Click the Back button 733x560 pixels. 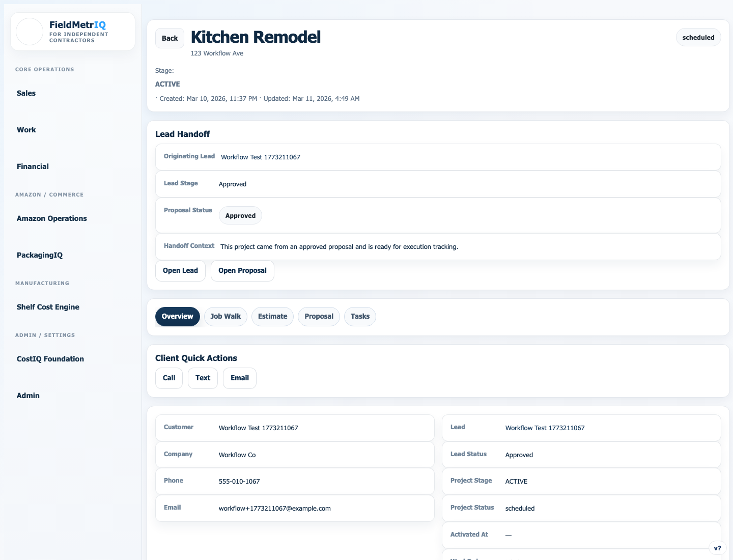point(170,38)
